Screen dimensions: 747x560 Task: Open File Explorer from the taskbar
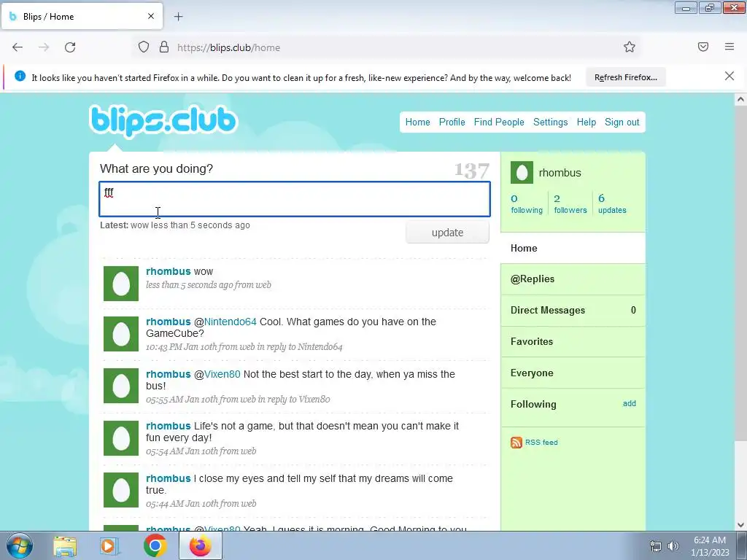coord(65,546)
